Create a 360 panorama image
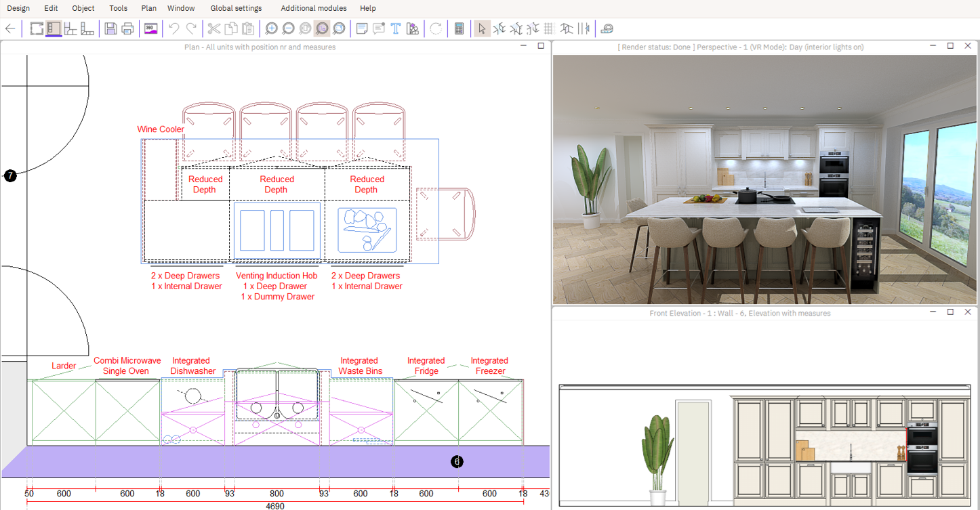 (150, 28)
